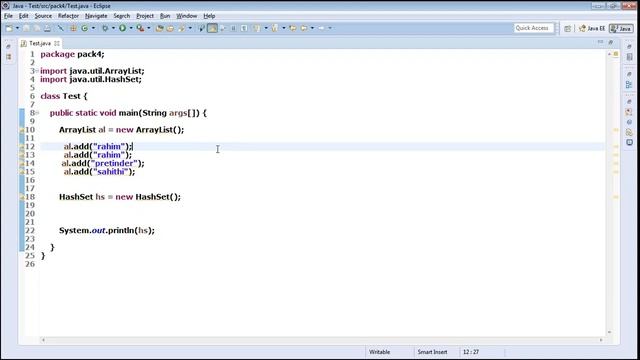This screenshot has width=640, height=360.
Task: Open the Javadoc @ view icon in right trim
Action: click(x=629, y=122)
